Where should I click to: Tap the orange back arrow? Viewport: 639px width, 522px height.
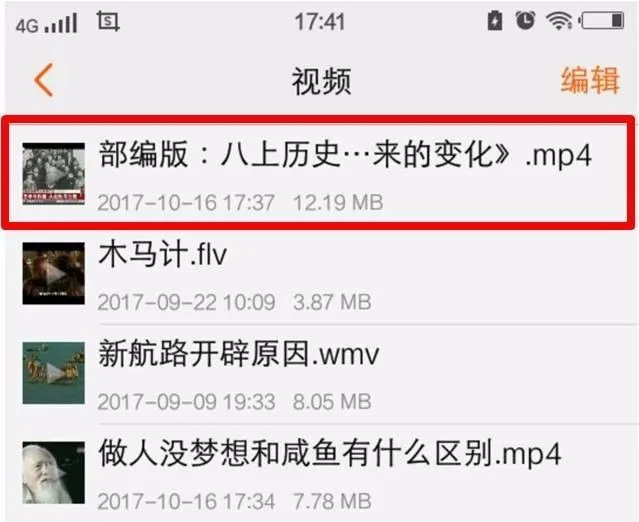click(x=44, y=80)
